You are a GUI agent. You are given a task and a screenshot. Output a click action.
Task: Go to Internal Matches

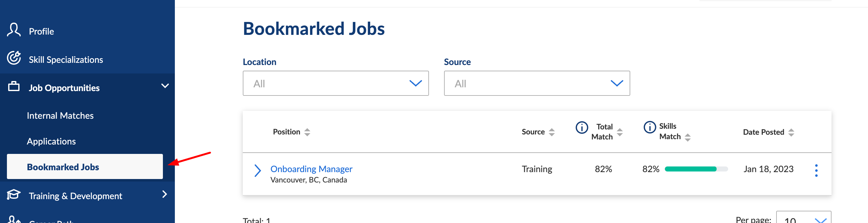[60, 116]
